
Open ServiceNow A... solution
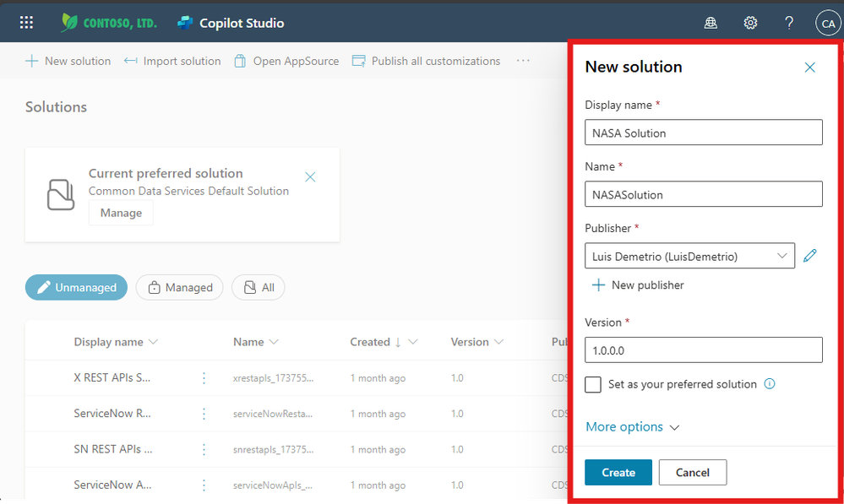coord(112,485)
